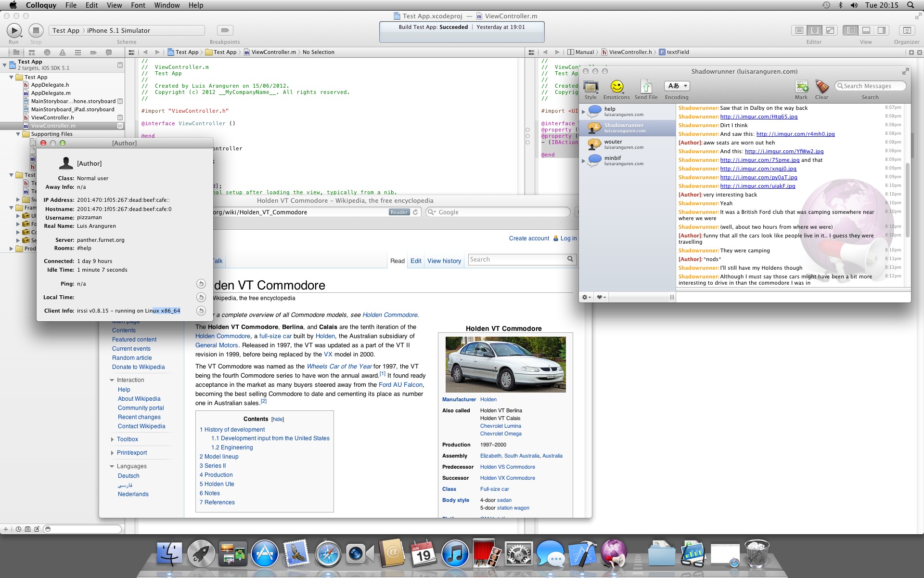Open iTunes from the Dock
This screenshot has width=924, height=578.
(x=455, y=553)
